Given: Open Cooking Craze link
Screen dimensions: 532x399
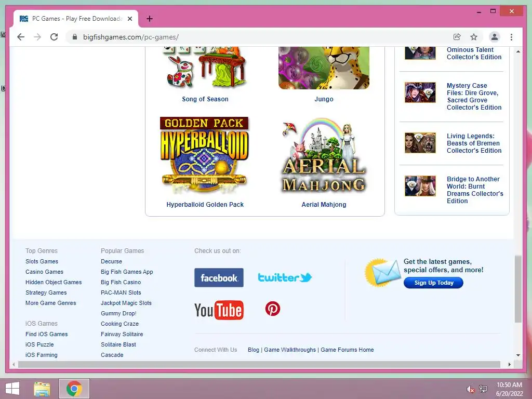Looking at the screenshot, I should point(120,324).
